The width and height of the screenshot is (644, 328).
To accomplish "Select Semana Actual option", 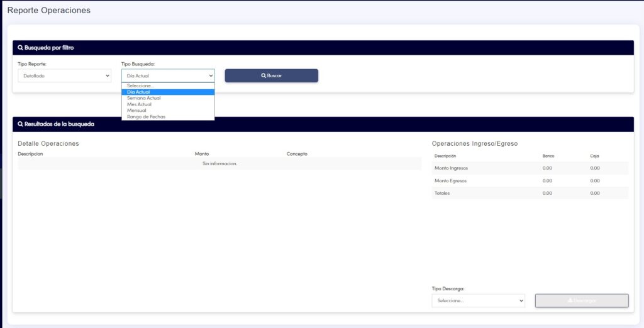I will click(168, 98).
